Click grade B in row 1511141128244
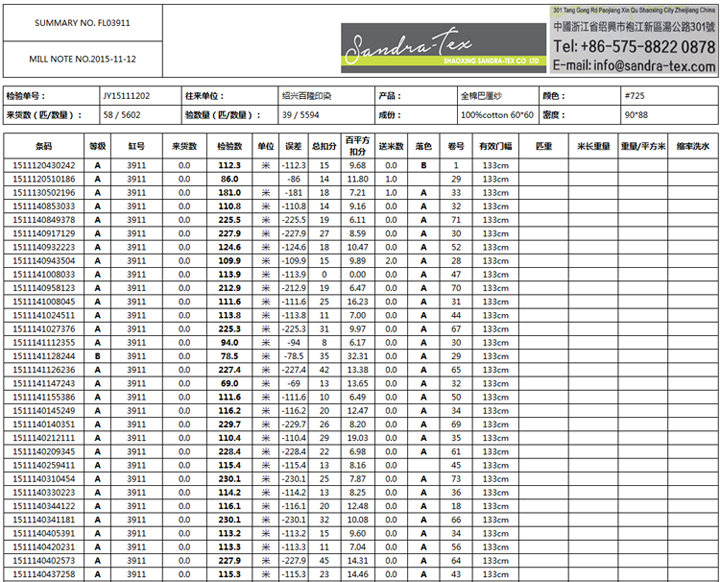720x582 pixels. point(97,356)
